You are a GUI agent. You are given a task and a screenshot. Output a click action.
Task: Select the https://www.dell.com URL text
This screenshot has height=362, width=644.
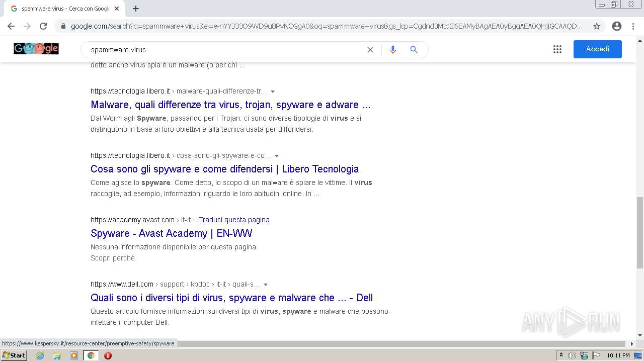[x=122, y=284]
